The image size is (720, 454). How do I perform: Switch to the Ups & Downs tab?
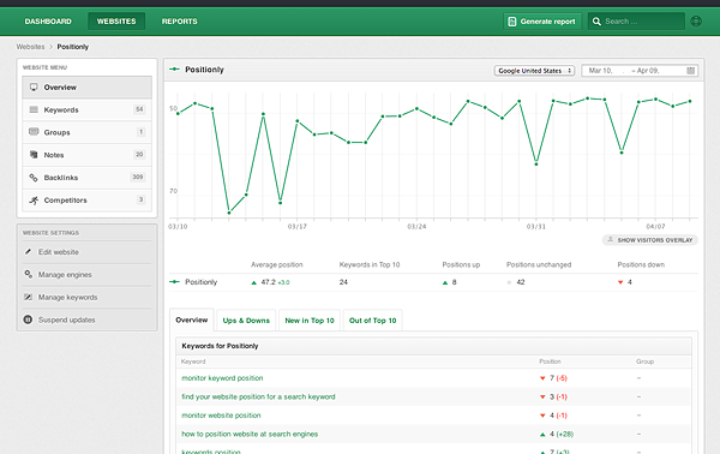[246, 320]
